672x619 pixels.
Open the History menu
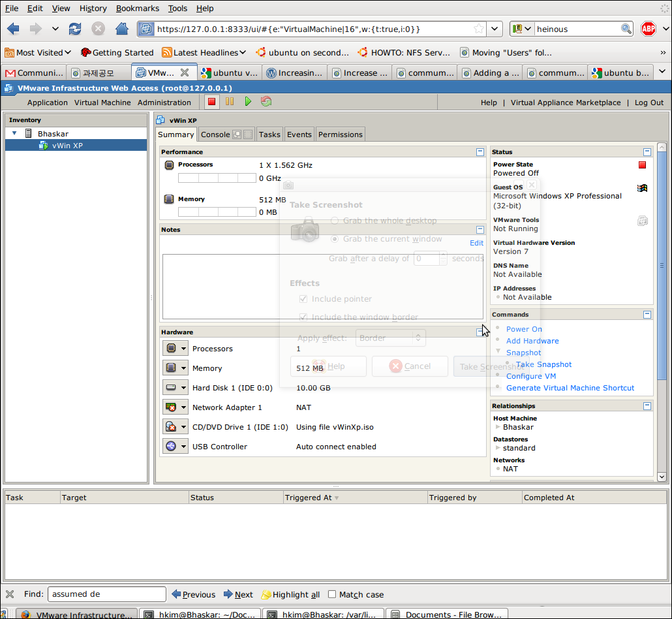click(x=93, y=8)
